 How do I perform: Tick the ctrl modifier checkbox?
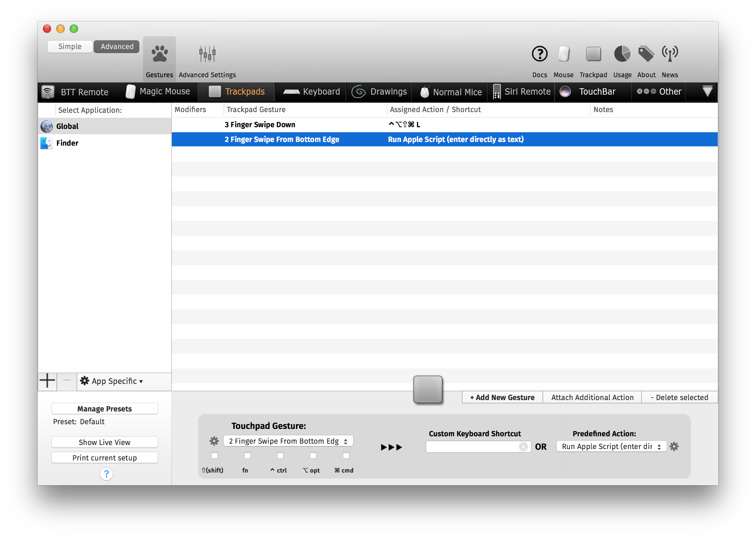(x=280, y=455)
